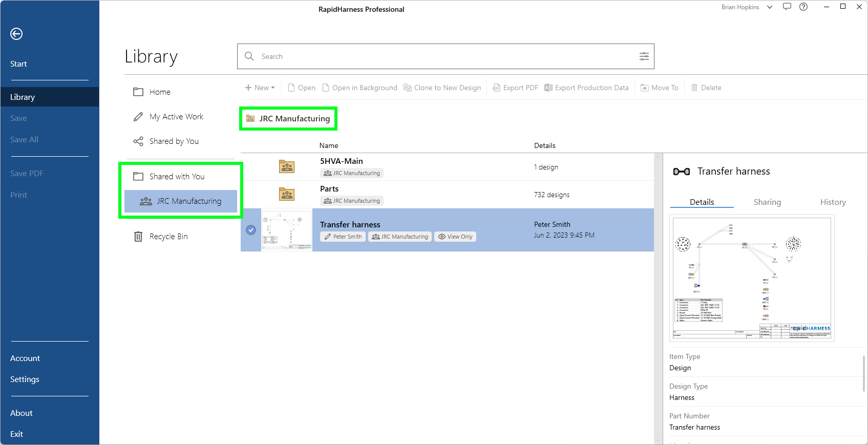Click the back arrow circle icon
Screen dimensions: 868x445
coord(16,34)
